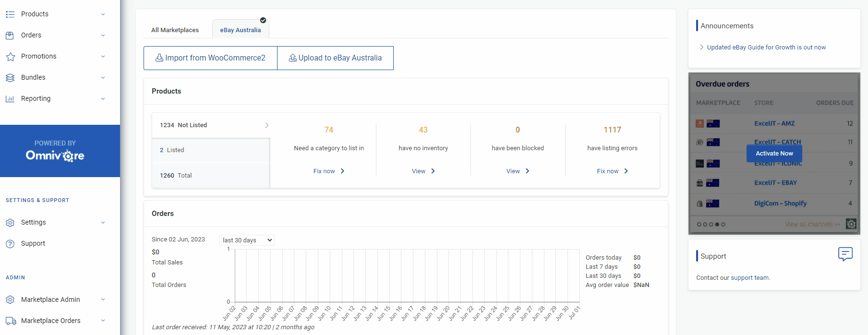The image size is (868, 335).
Task: Click the Support chat bubble icon
Action: click(x=845, y=254)
